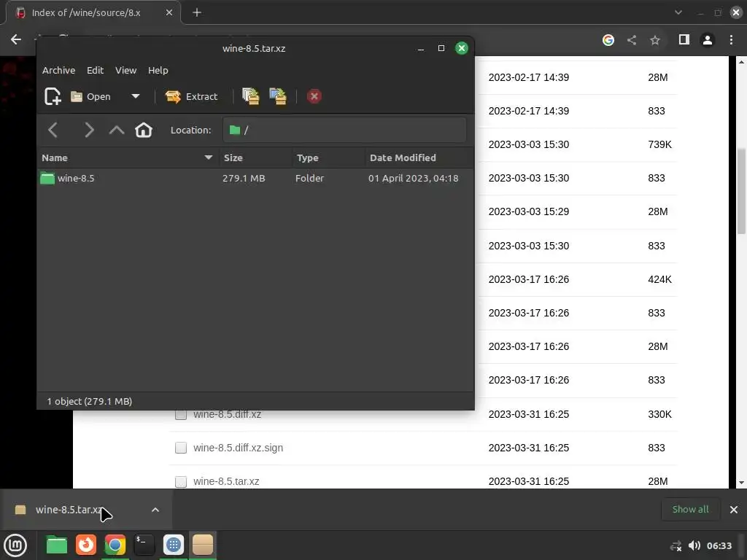
Task: Open the Chrome profile icon
Action: coord(708,40)
